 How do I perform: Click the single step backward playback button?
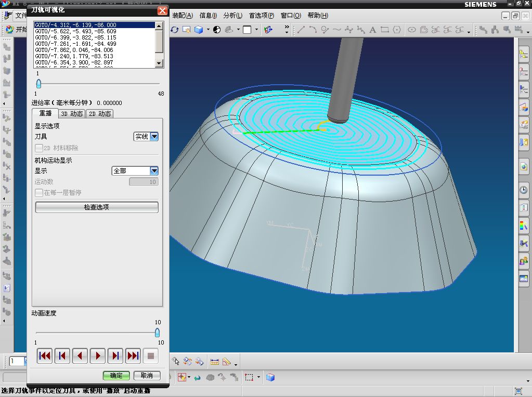click(80, 355)
